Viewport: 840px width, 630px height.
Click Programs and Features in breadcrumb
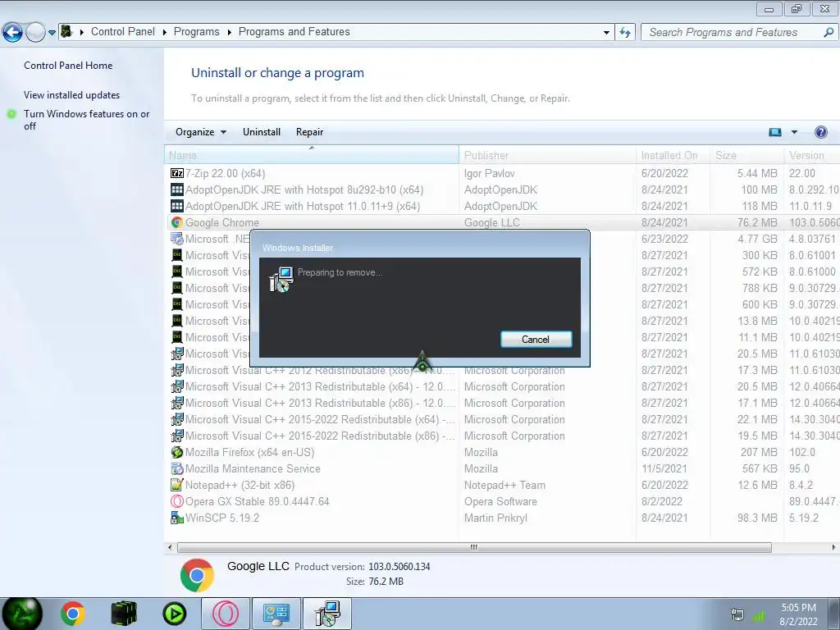(x=294, y=32)
